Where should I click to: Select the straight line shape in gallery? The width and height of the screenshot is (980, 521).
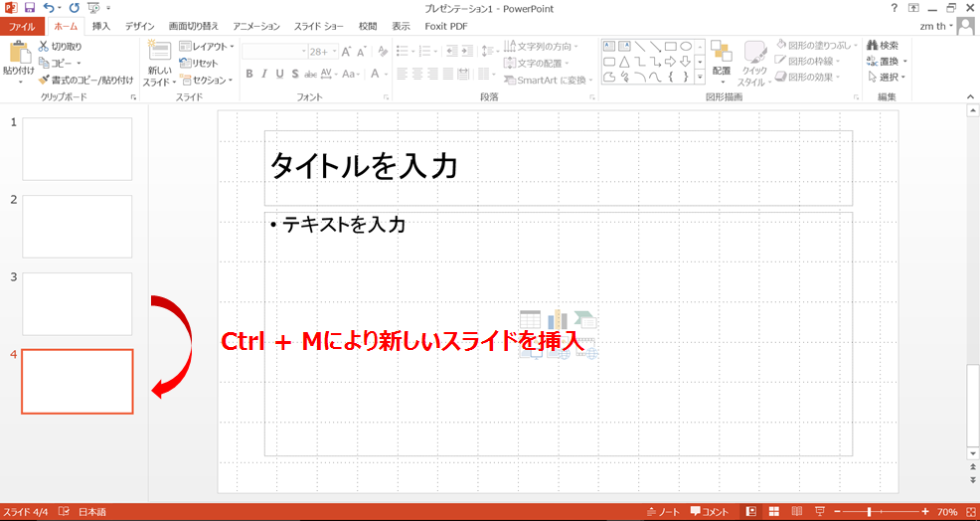point(640,47)
